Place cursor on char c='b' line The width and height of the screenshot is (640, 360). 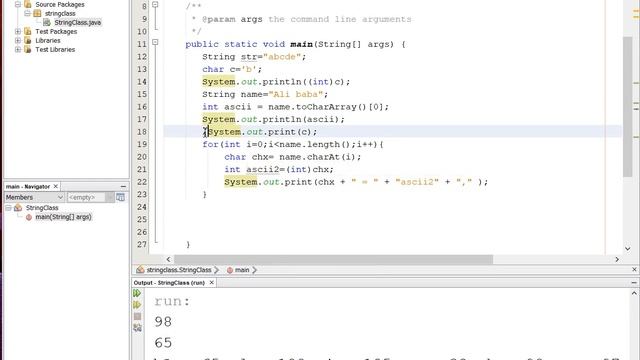click(x=232, y=69)
